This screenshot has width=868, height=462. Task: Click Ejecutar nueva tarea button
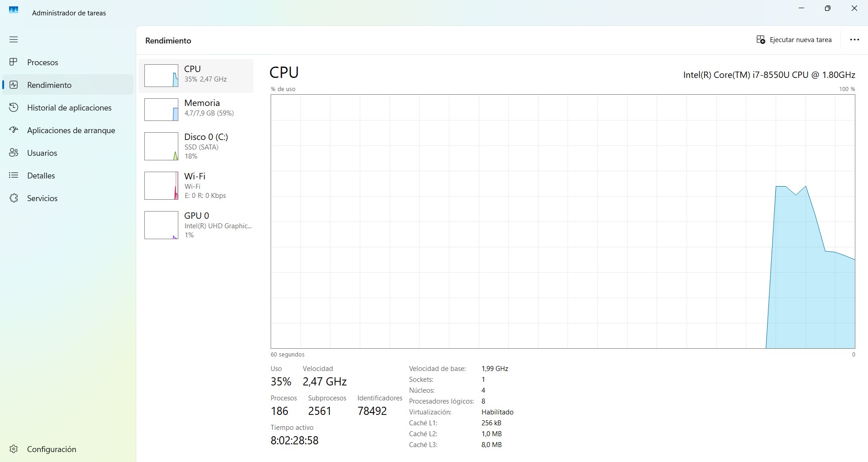[x=794, y=40]
